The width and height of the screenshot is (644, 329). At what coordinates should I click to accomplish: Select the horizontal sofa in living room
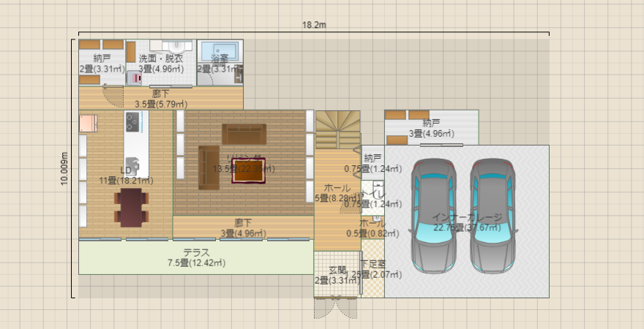click(x=244, y=134)
